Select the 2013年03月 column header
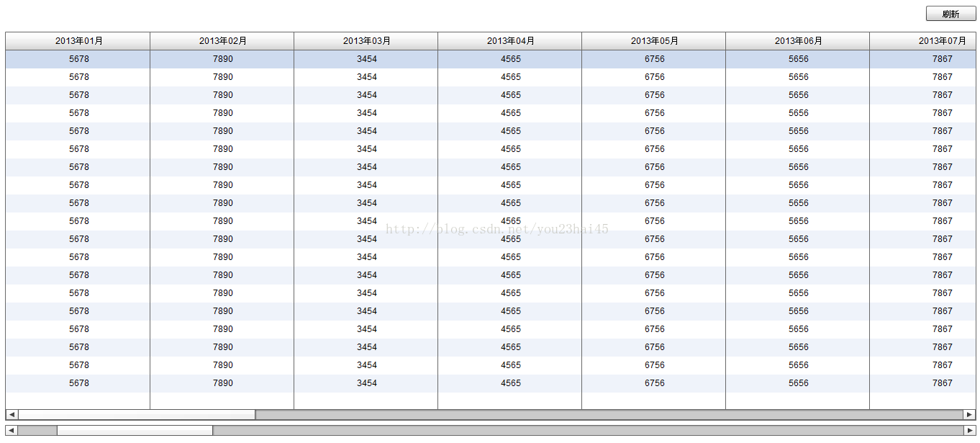Viewport: 980px width, 443px height. click(366, 41)
